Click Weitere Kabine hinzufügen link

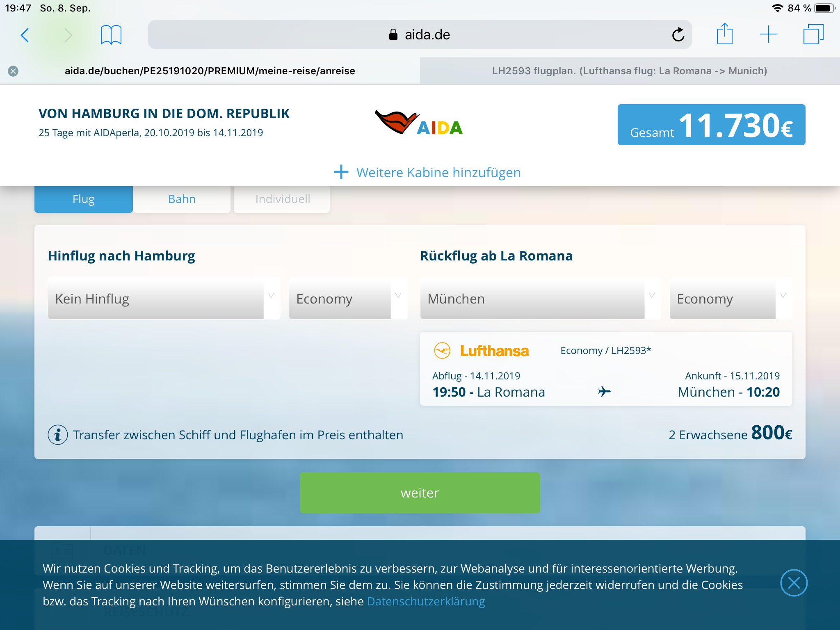coord(427,173)
